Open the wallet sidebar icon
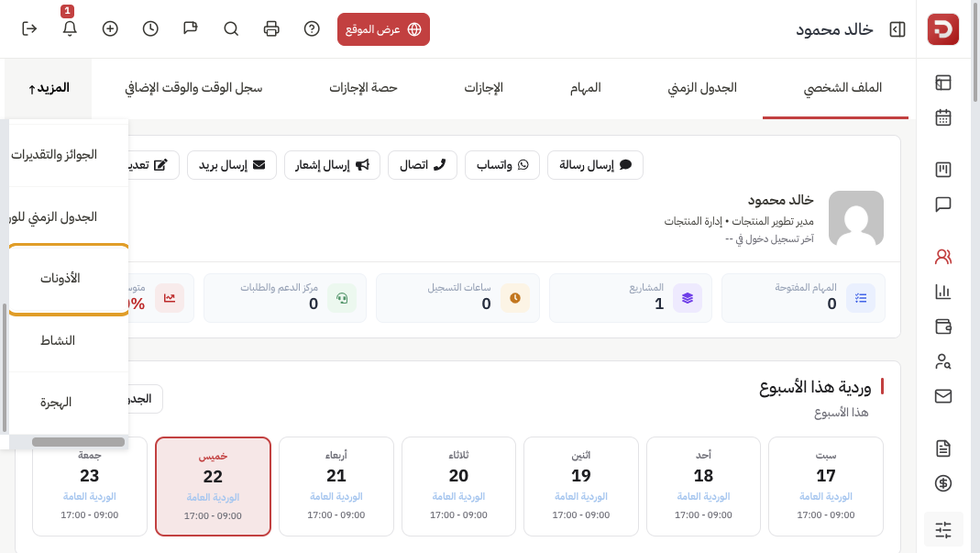This screenshot has height=553, width=980. pos(943,326)
